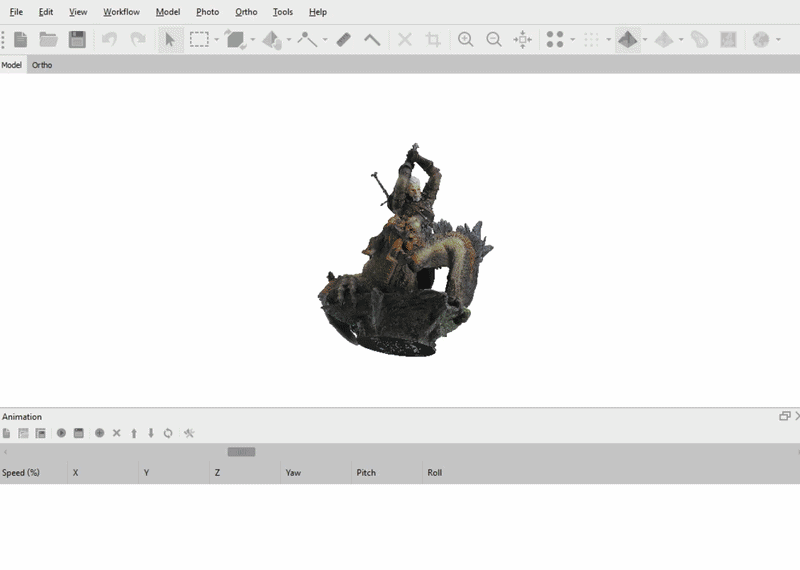Expand the point cloud view mode dropdown

pos(572,40)
